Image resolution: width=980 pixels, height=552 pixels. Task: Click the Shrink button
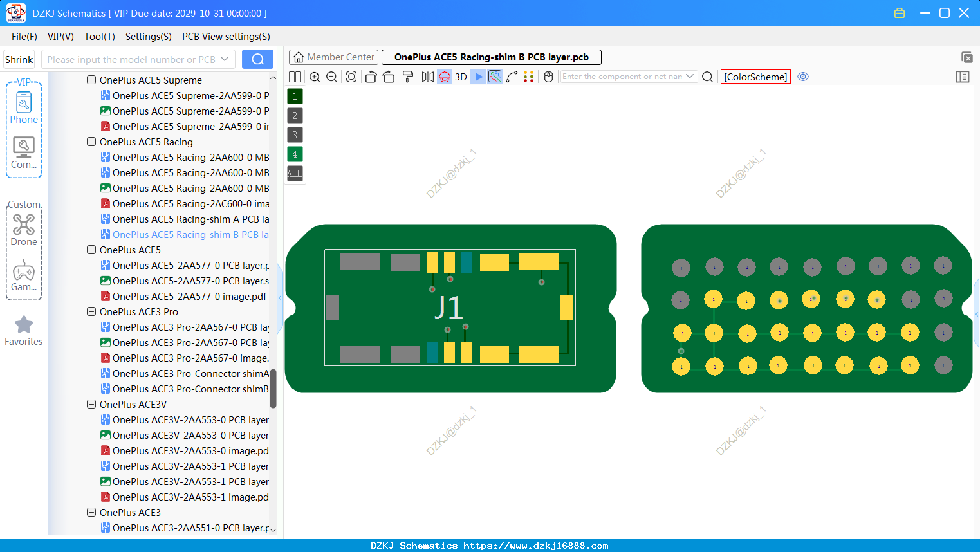click(x=19, y=59)
